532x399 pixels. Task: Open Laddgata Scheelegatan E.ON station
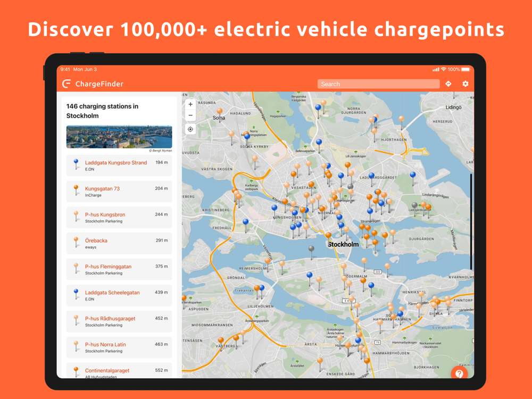pyautogui.click(x=119, y=295)
